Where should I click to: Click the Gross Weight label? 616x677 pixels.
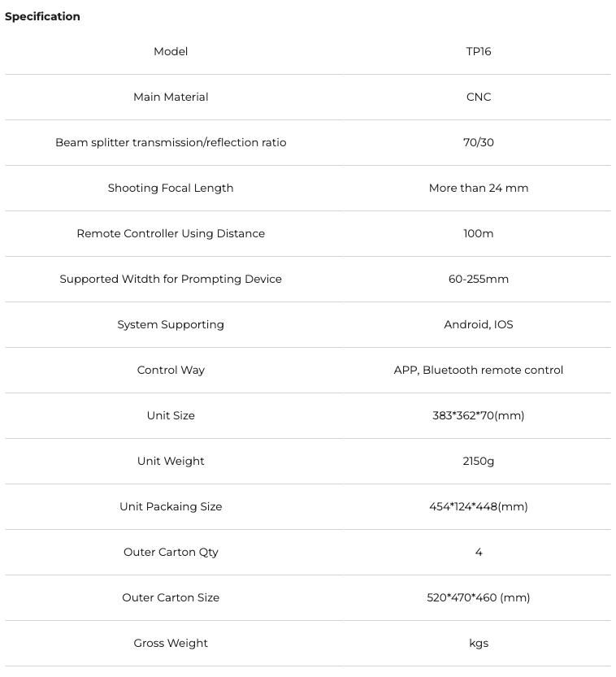pyautogui.click(x=171, y=643)
